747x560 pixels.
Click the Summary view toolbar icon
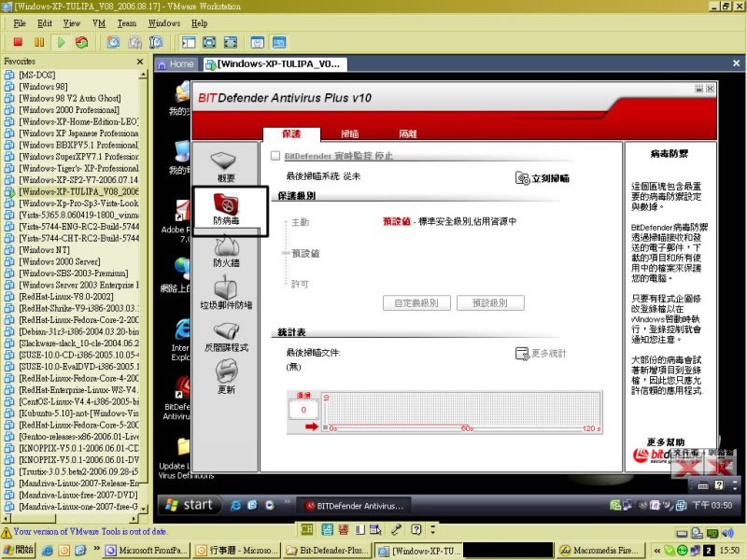coord(258,42)
